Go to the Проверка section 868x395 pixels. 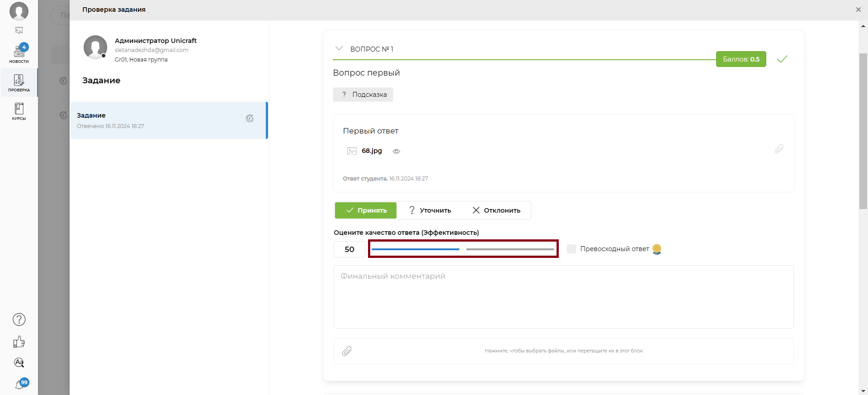click(x=19, y=82)
